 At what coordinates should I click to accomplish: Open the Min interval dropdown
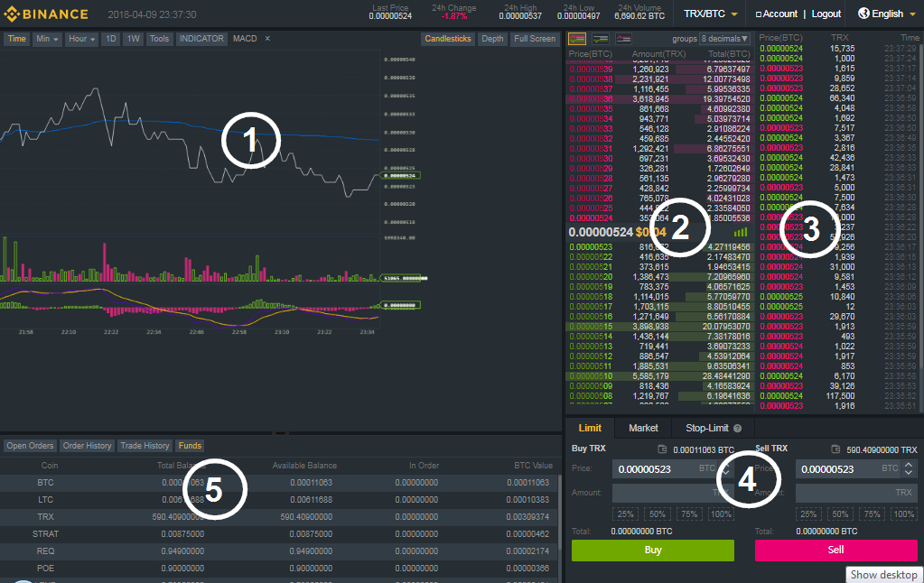pos(47,38)
